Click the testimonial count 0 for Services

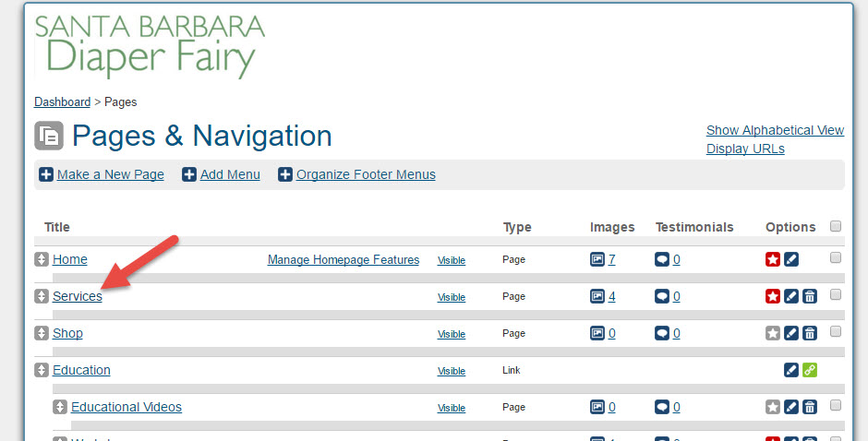coord(677,296)
